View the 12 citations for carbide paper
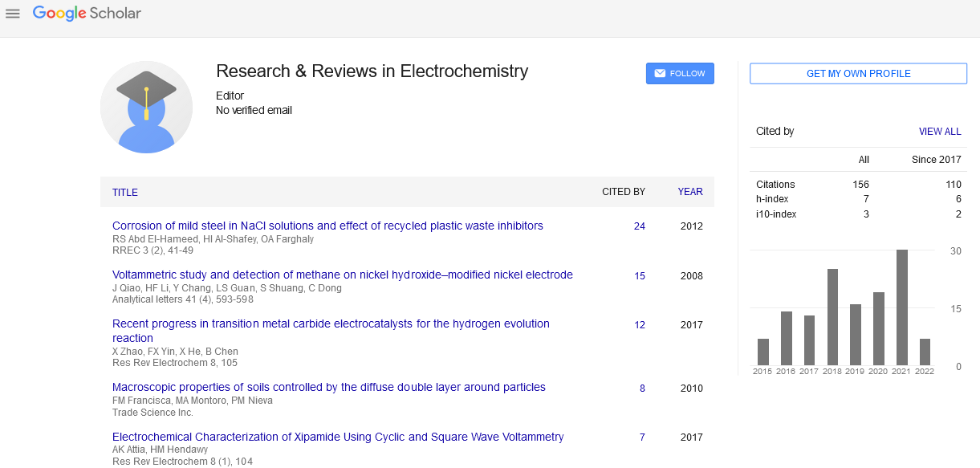 point(639,325)
